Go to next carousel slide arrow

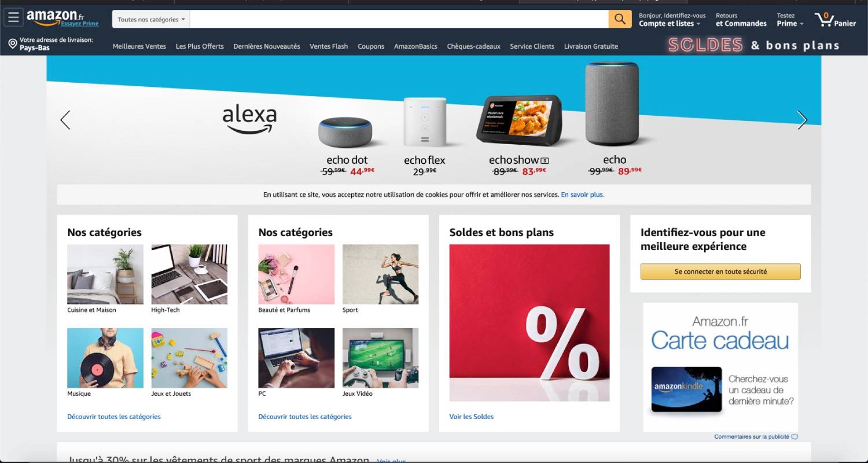802,120
